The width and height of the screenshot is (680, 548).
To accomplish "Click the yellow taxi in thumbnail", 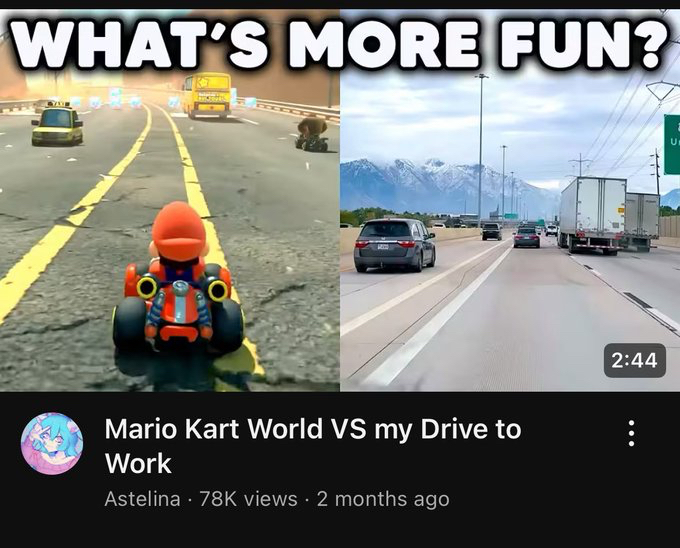I will [57, 123].
